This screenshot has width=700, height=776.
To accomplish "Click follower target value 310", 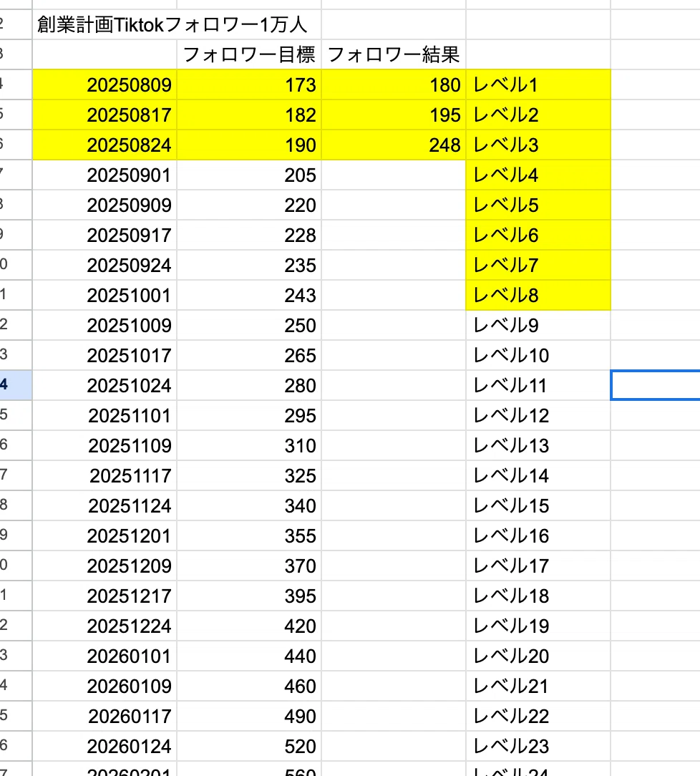I will [x=249, y=445].
